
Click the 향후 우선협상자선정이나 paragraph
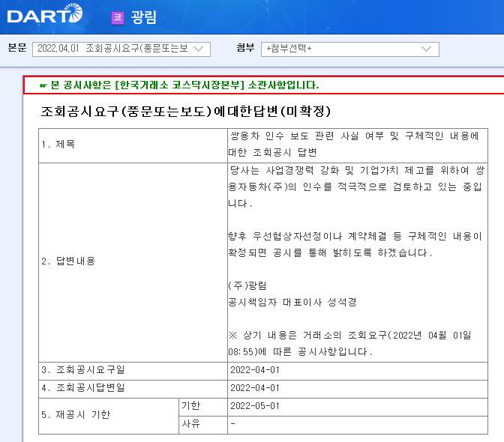click(355, 244)
